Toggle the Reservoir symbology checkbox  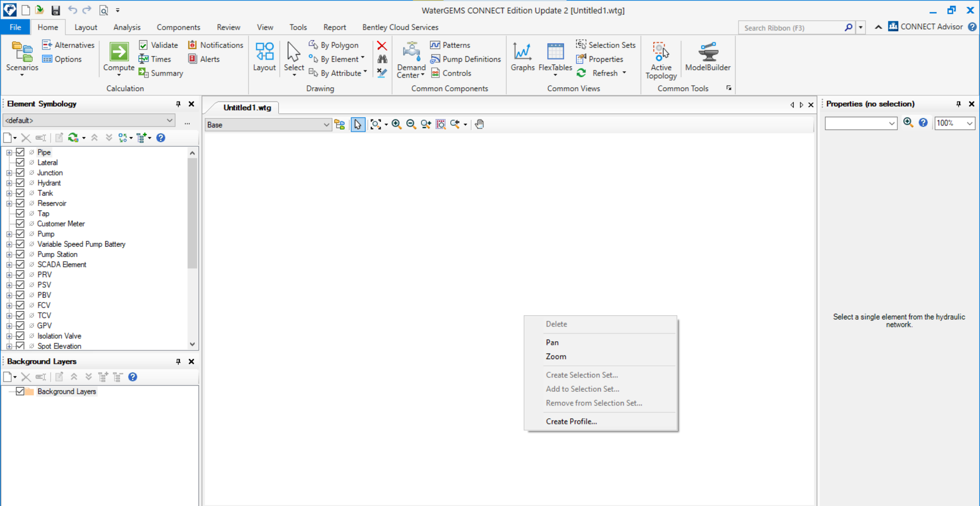(x=20, y=204)
